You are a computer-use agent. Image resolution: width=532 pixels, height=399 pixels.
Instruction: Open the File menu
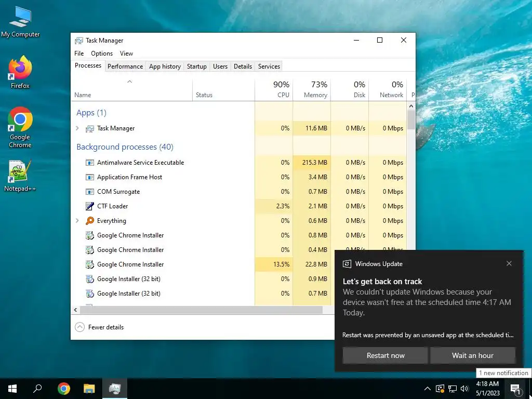tap(79, 54)
